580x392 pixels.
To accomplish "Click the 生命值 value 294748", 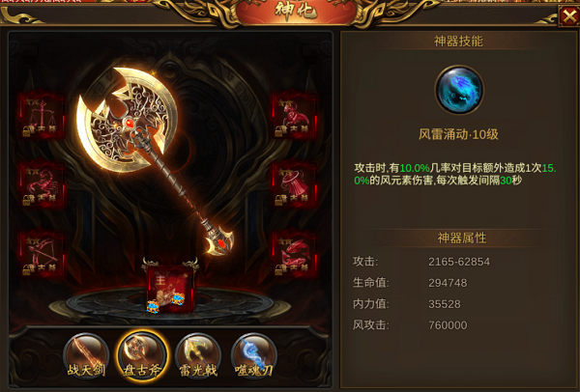I will (448, 283).
